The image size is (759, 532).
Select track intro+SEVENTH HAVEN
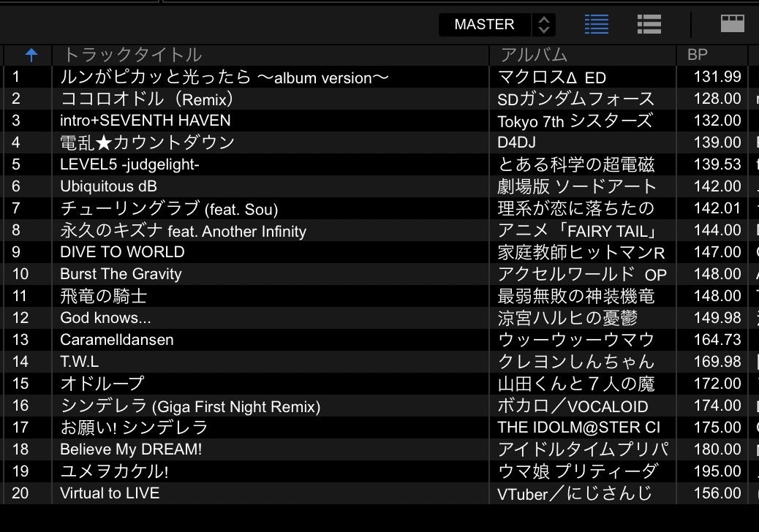tap(146, 121)
